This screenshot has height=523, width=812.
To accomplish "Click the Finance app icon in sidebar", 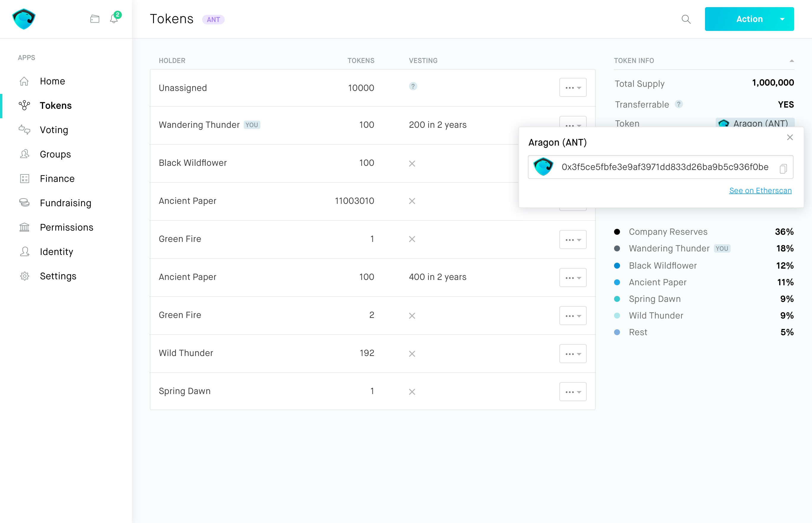I will 24,179.
